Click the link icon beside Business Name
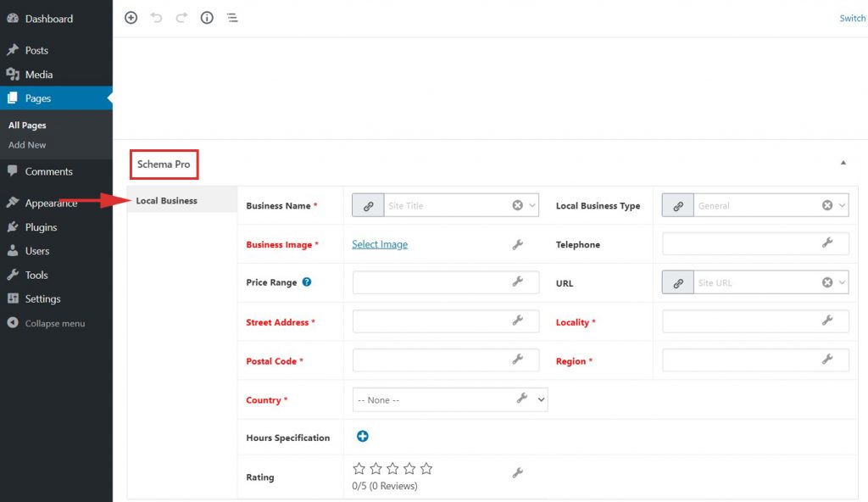The height and width of the screenshot is (502, 868). click(x=368, y=205)
